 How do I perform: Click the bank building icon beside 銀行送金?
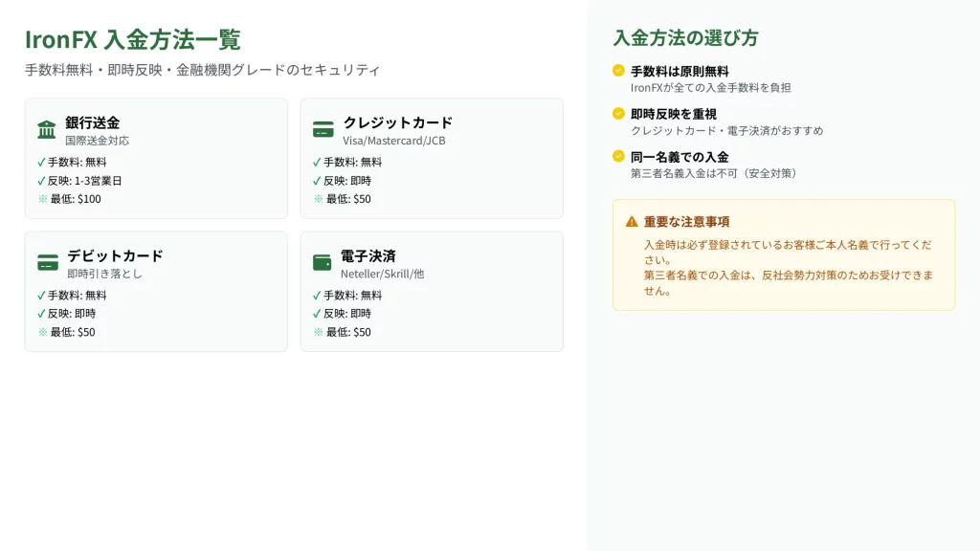point(47,130)
